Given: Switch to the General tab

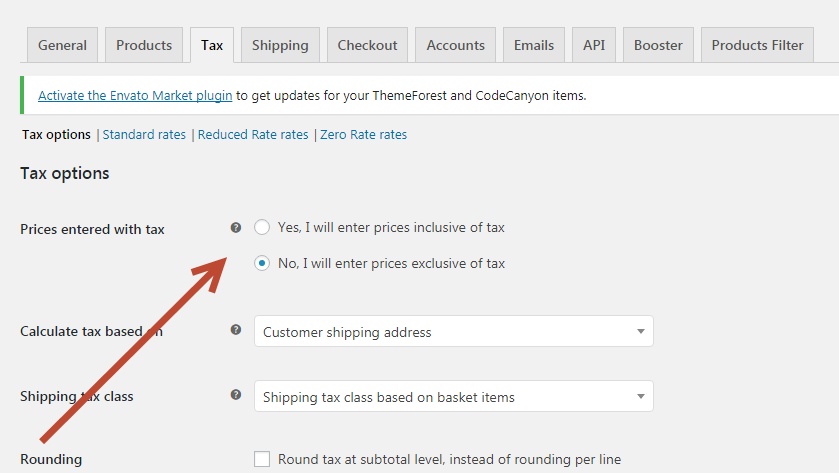Looking at the screenshot, I should click(x=62, y=45).
